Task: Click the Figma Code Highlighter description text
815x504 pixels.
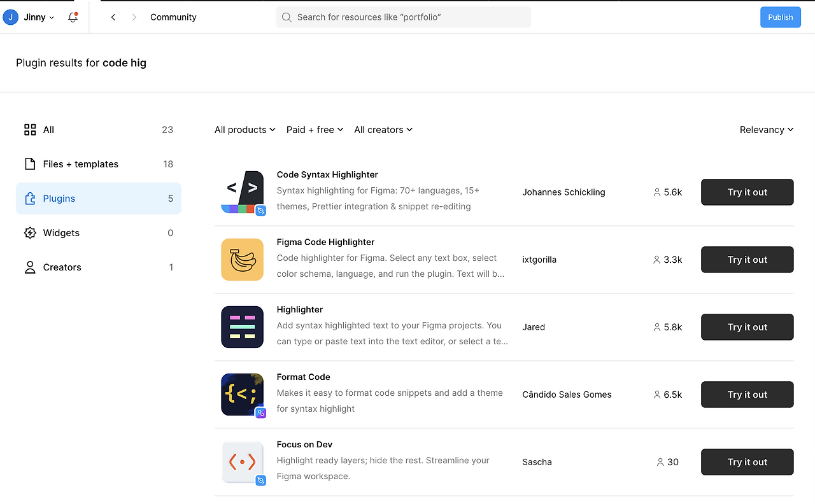Action: tap(391, 266)
